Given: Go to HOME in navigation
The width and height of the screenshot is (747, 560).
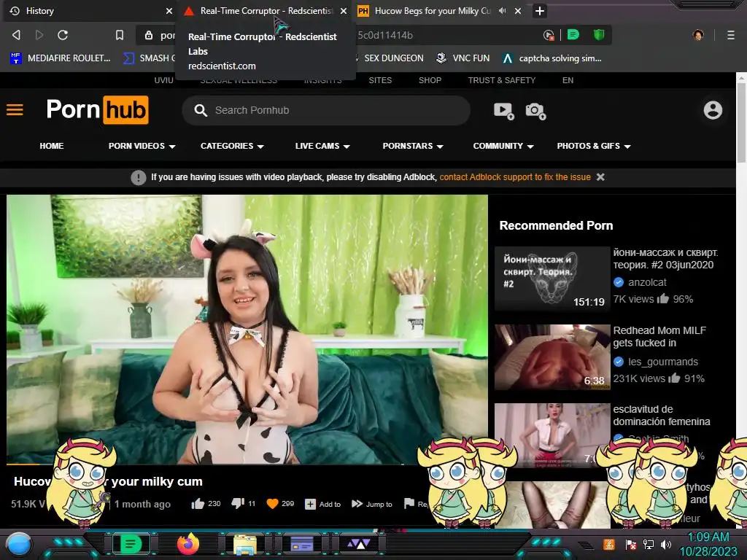Looking at the screenshot, I should click(52, 146).
